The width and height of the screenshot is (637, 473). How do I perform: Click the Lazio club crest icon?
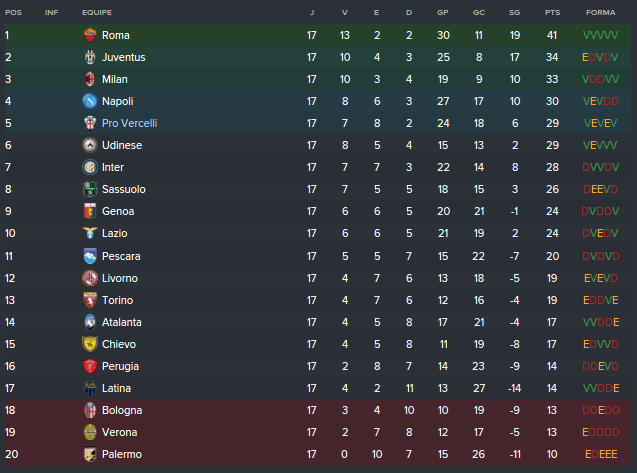[89, 233]
